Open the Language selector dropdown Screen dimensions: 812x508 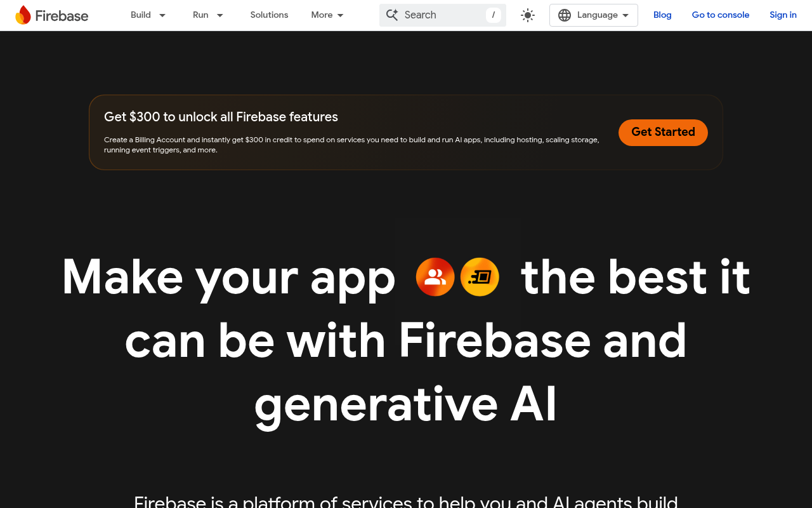tap(594, 15)
